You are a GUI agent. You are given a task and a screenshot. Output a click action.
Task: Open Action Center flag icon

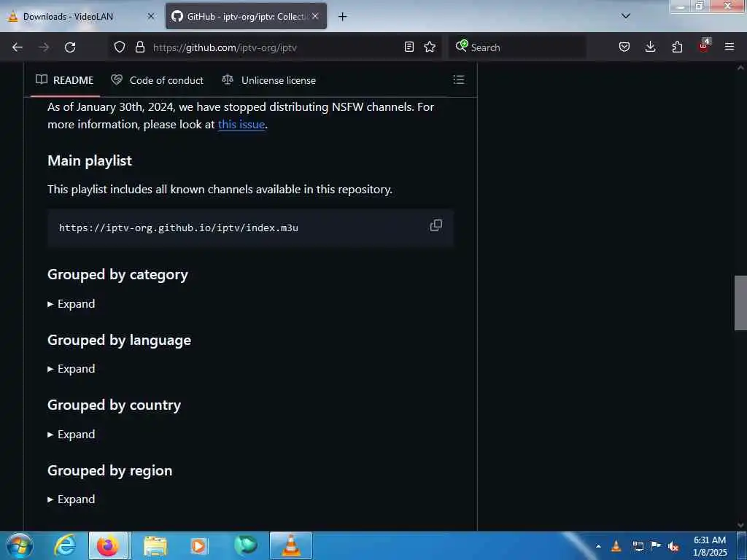coord(656,546)
